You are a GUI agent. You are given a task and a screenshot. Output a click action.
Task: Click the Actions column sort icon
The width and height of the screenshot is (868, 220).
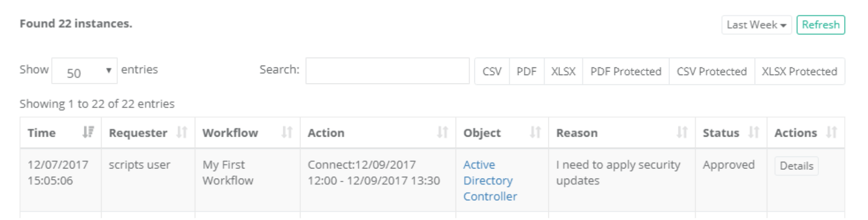click(x=831, y=133)
